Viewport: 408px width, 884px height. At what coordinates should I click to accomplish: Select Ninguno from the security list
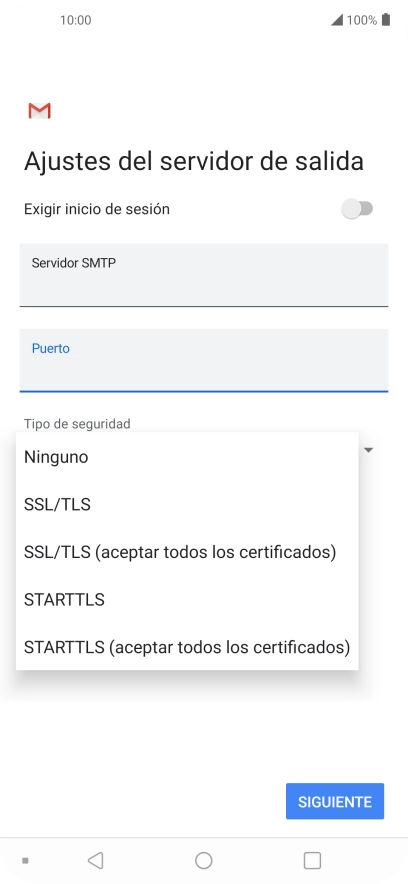[187, 457]
